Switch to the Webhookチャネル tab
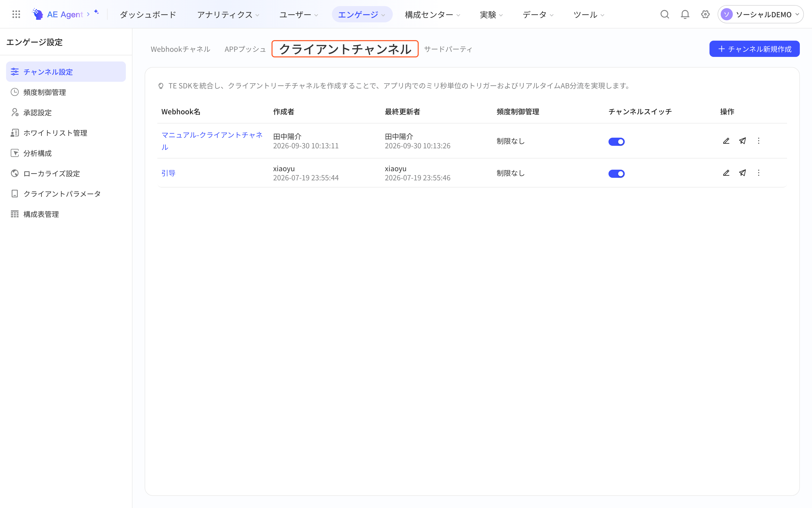The height and width of the screenshot is (508, 812). click(x=180, y=49)
